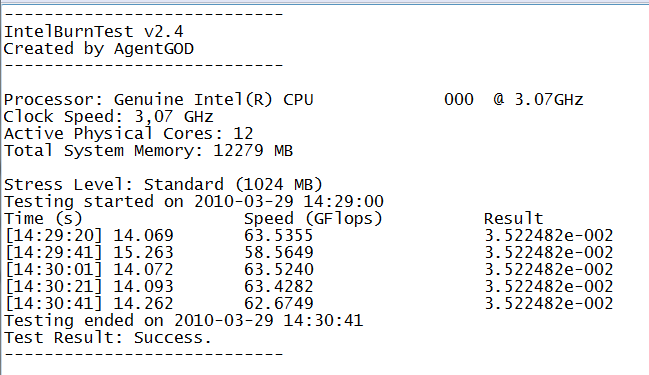This screenshot has height=375, width=649.
Task: Click the Test Result: Success line
Action: (x=108, y=338)
